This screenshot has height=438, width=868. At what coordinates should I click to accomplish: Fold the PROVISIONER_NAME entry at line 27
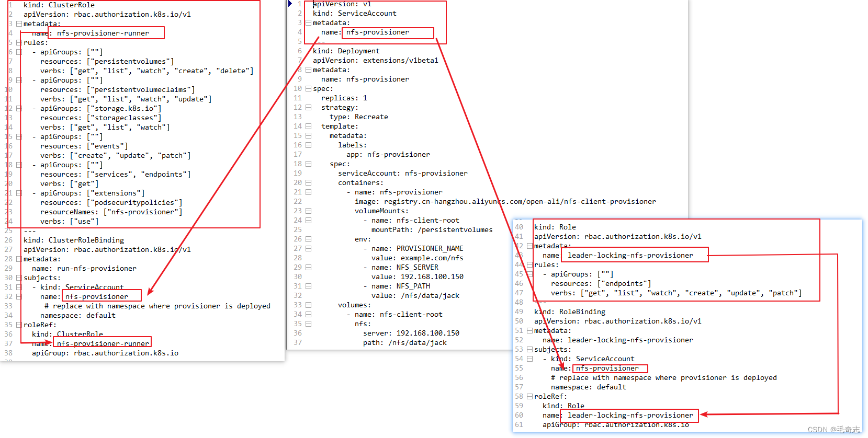[308, 248]
